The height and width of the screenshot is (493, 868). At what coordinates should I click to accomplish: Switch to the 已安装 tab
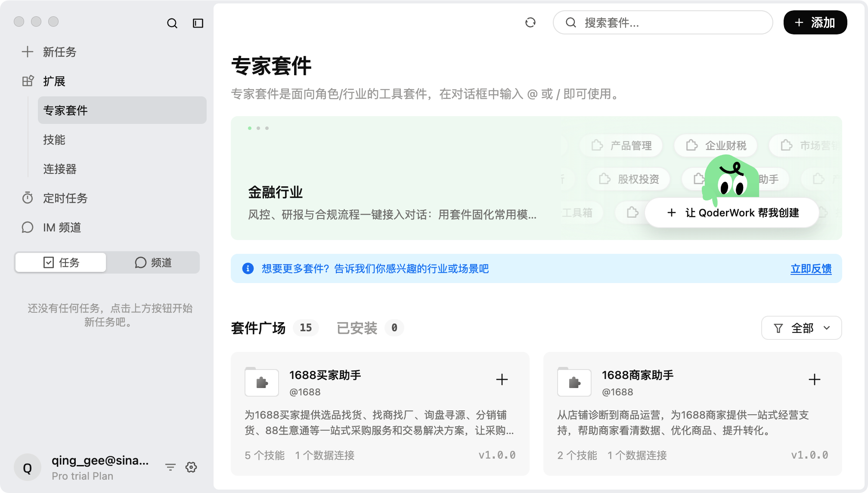point(357,328)
